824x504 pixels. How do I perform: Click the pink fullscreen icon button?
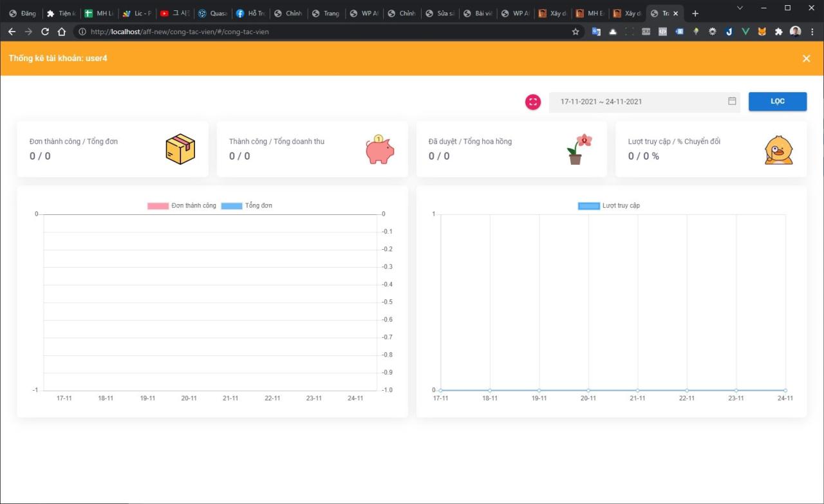tap(533, 102)
